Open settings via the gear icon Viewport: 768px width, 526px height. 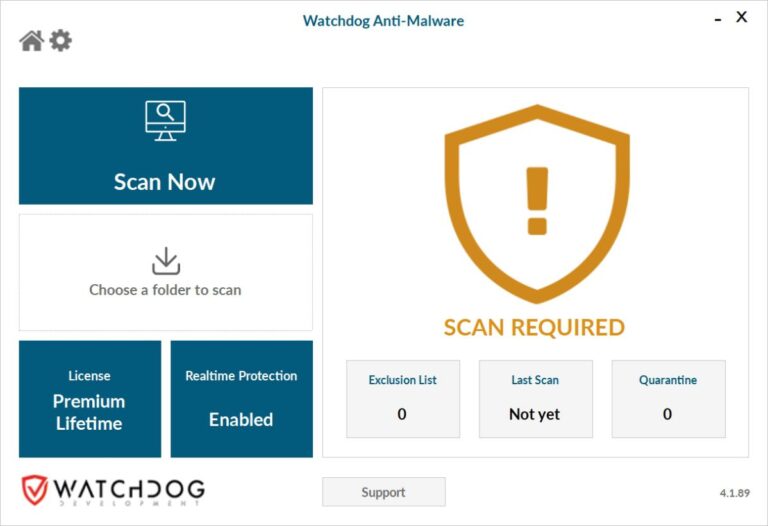[x=61, y=40]
